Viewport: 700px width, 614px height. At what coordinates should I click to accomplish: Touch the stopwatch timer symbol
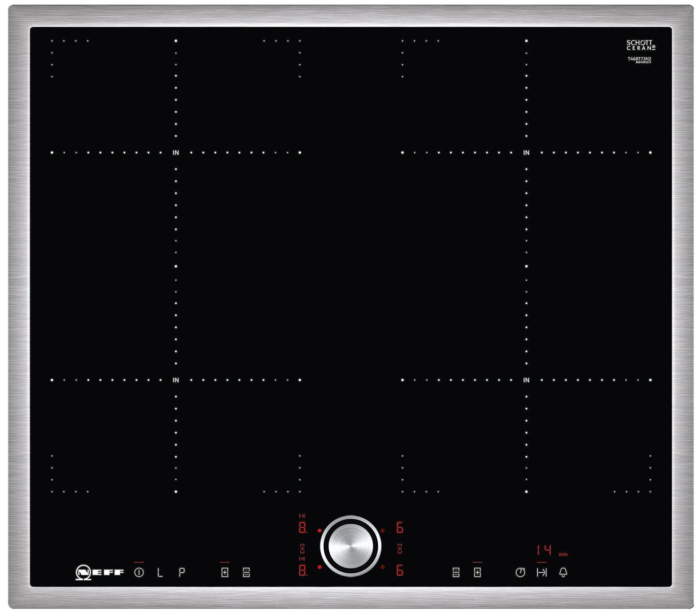click(520, 572)
